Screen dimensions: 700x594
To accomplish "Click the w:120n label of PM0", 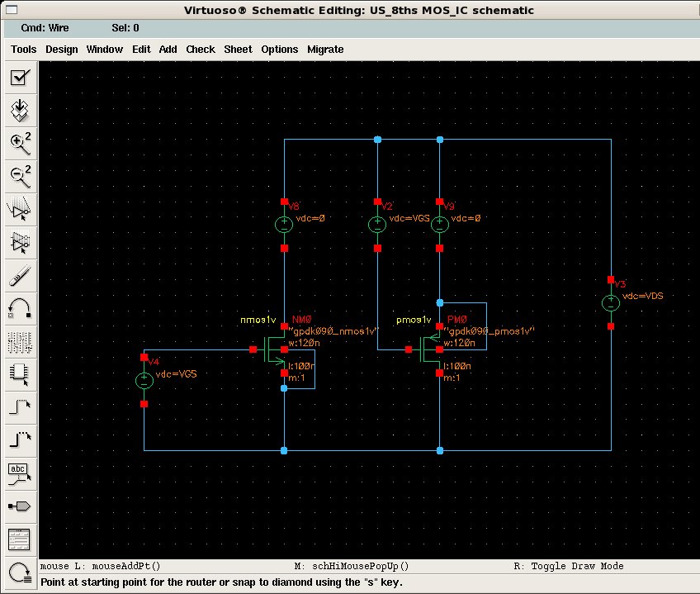I will point(459,343).
